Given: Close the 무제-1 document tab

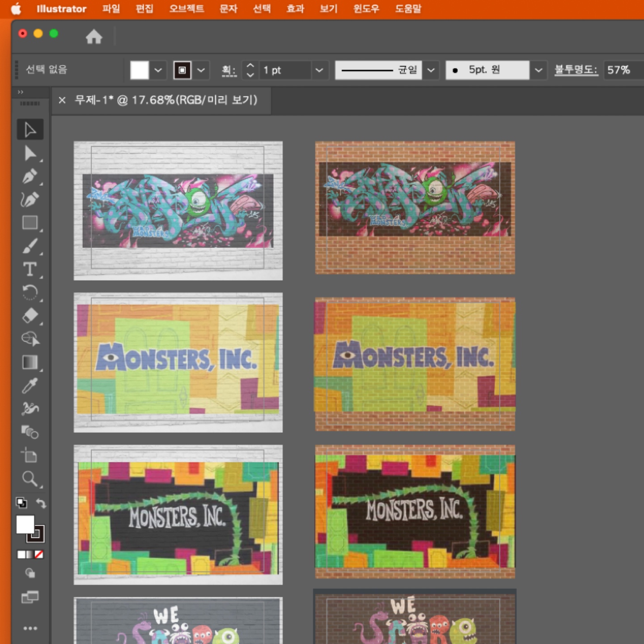Looking at the screenshot, I should click(x=62, y=100).
